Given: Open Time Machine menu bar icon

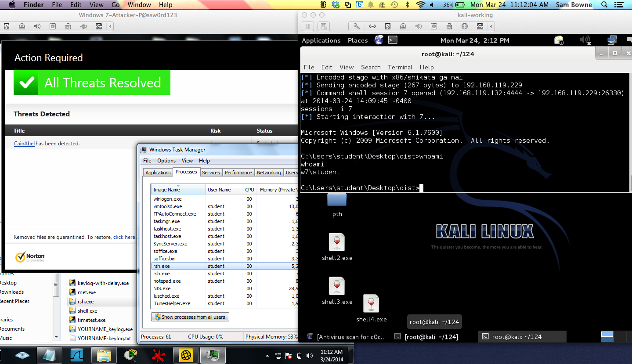Looking at the screenshot, I should [394, 5].
